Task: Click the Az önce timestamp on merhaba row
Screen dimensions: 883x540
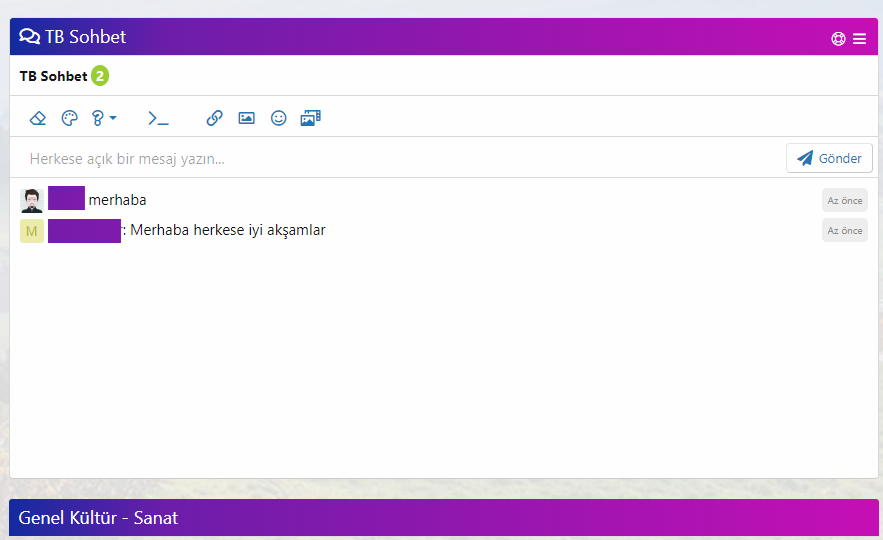Action: point(845,200)
